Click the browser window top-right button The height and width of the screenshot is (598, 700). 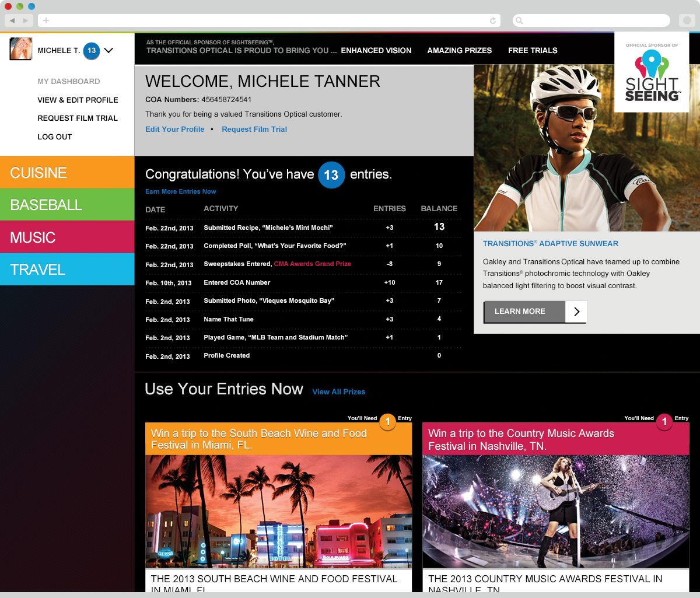[687, 20]
